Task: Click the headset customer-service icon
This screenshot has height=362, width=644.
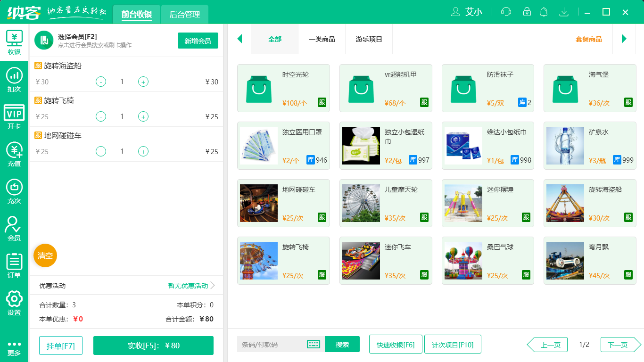Action: click(505, 12)
